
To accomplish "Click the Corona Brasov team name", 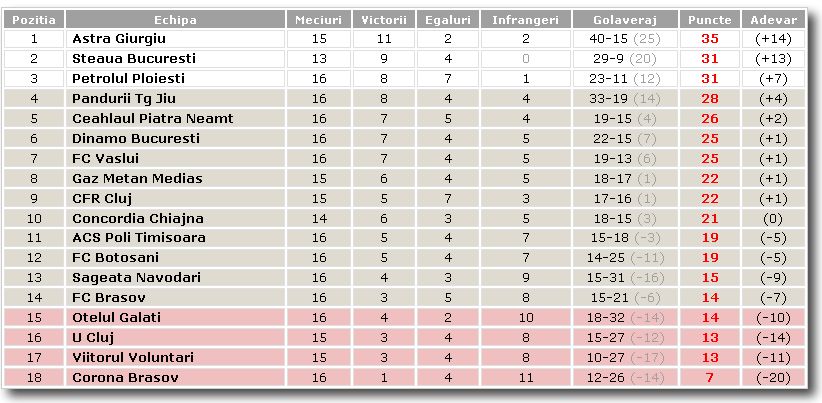I will pos(125,377).
